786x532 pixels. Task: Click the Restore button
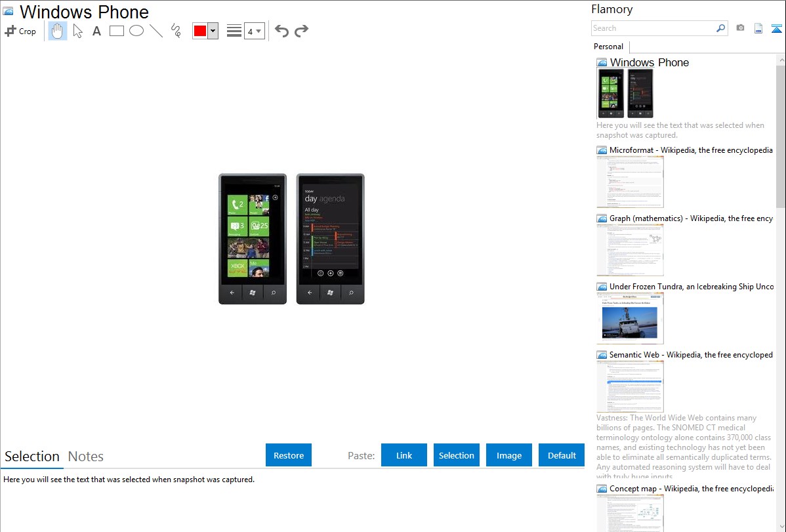point(289,455)
